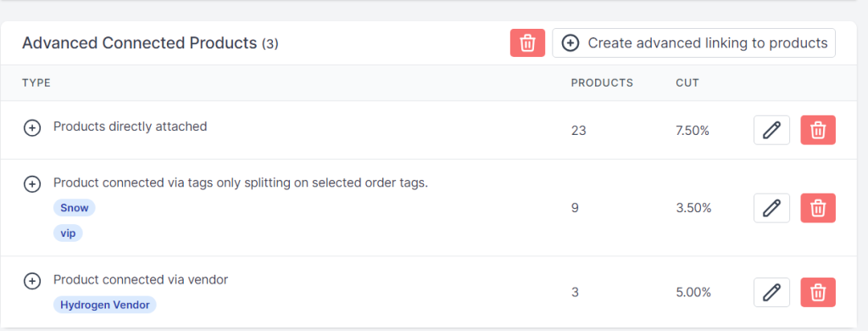The image size is (868, 331).
Task: Expand the Product connected via vendor row
Action: click(x=32, y=281)
